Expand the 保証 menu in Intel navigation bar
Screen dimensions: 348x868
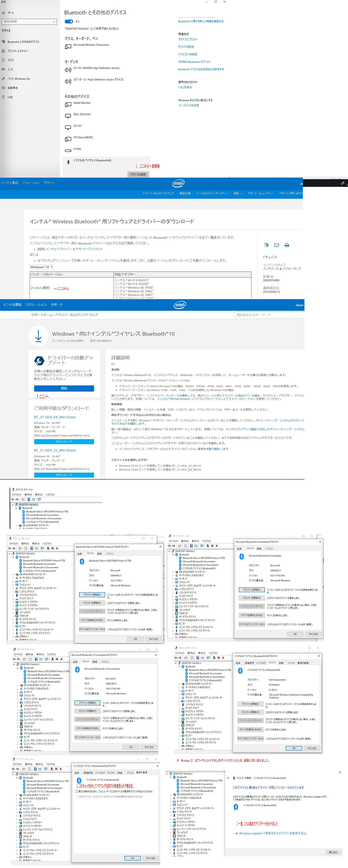click(238, 193)
